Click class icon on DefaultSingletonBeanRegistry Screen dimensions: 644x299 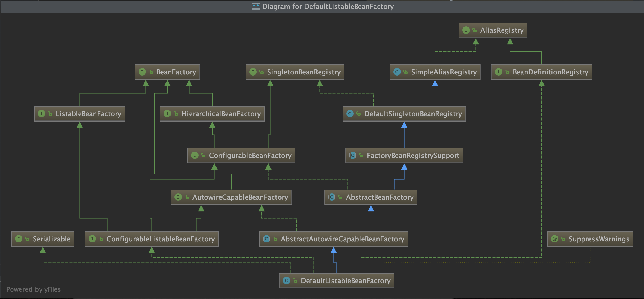pyautogui.click(x=350, y=114)
